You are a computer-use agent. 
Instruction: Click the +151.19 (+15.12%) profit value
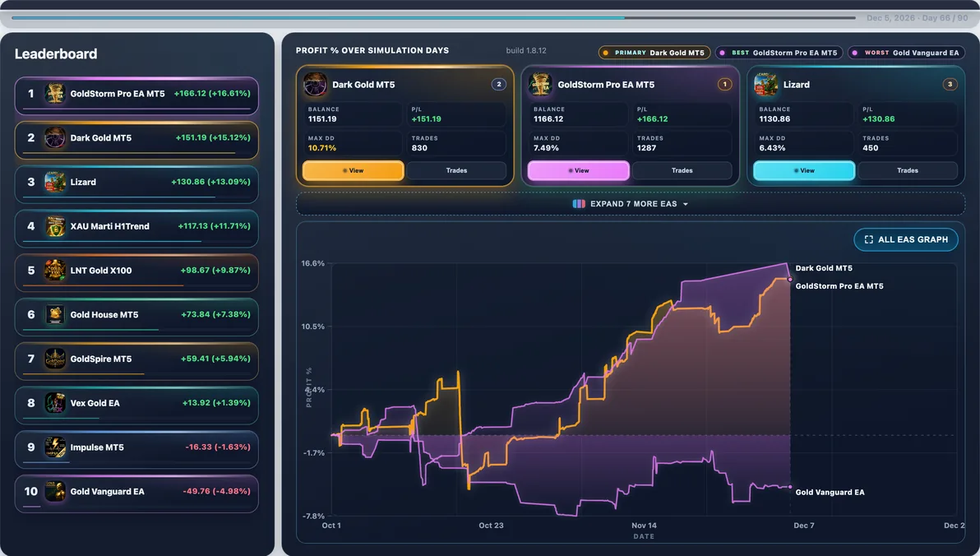212,137
